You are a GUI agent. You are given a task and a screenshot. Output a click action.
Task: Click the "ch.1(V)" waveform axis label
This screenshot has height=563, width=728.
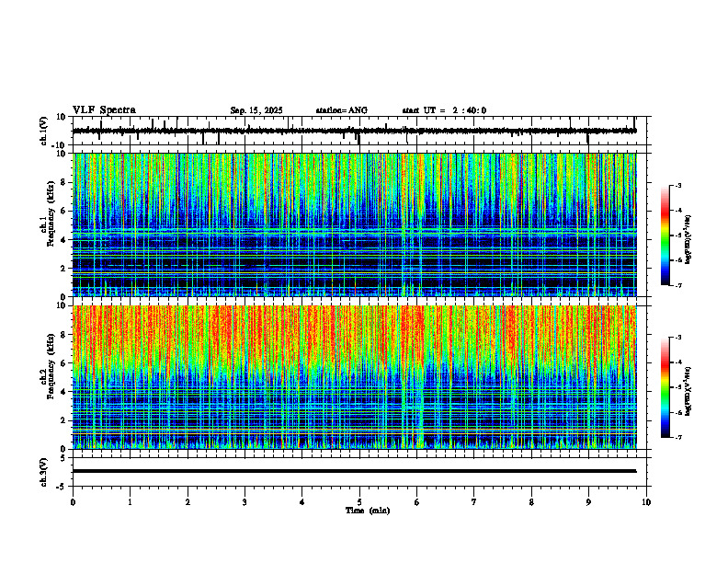pos(44,131)
